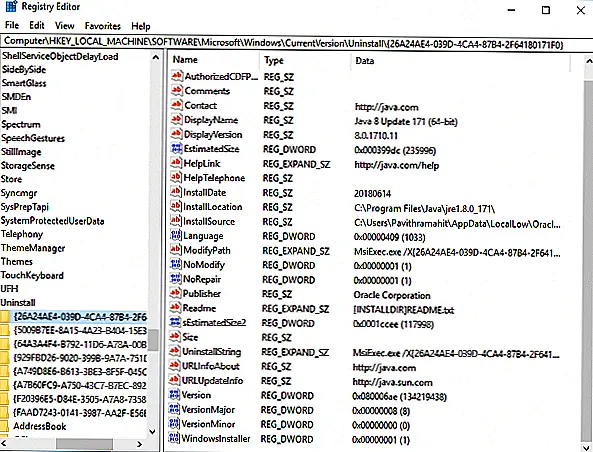Click the tree horizontal scroll right arrow
Screen dimensions: 593x452
click(140, 444)
